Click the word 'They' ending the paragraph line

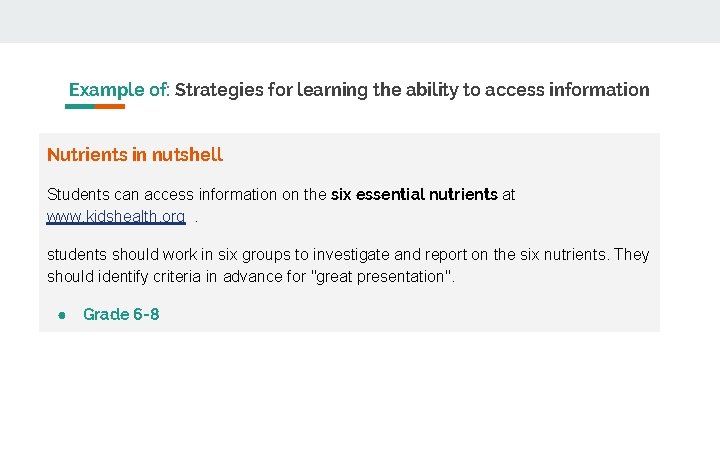point(631,254)
